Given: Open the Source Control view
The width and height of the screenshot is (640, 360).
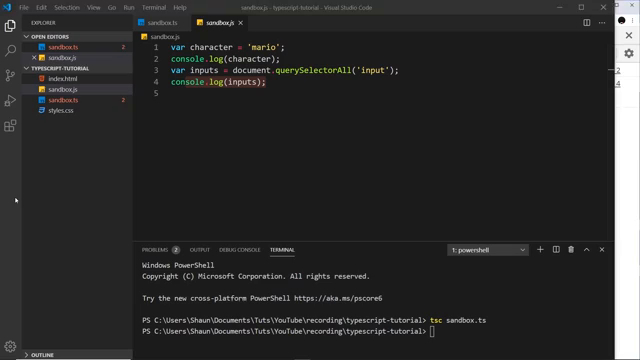Looking at the screenshot, I should click(10, 76).
